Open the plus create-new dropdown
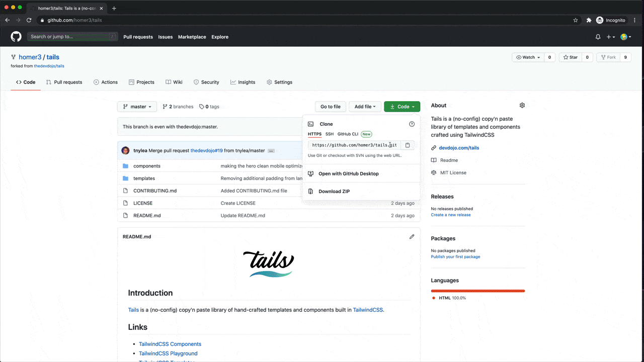The width and height of the screenshot is (644, 362). [x=610, y=37]
